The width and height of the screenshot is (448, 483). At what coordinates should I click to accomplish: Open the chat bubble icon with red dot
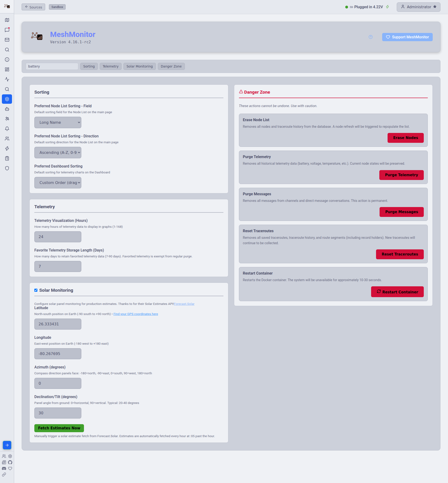click(7, 30)
